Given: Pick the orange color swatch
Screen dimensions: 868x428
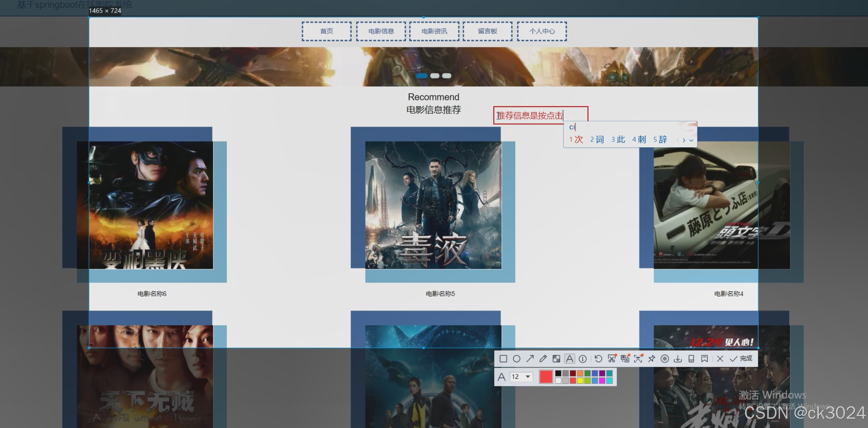Looking at the screenshot, I should point(580,373).
